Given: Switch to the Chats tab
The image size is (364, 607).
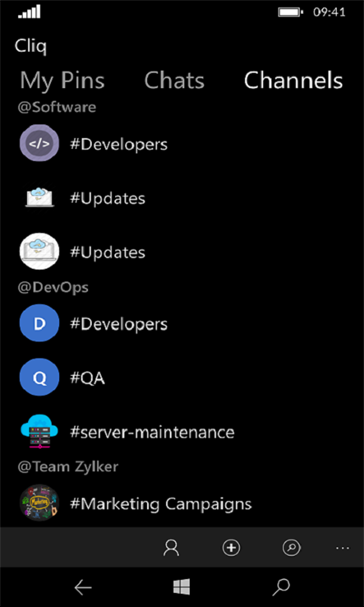Looking at the screenshot, I should (174, 81).
